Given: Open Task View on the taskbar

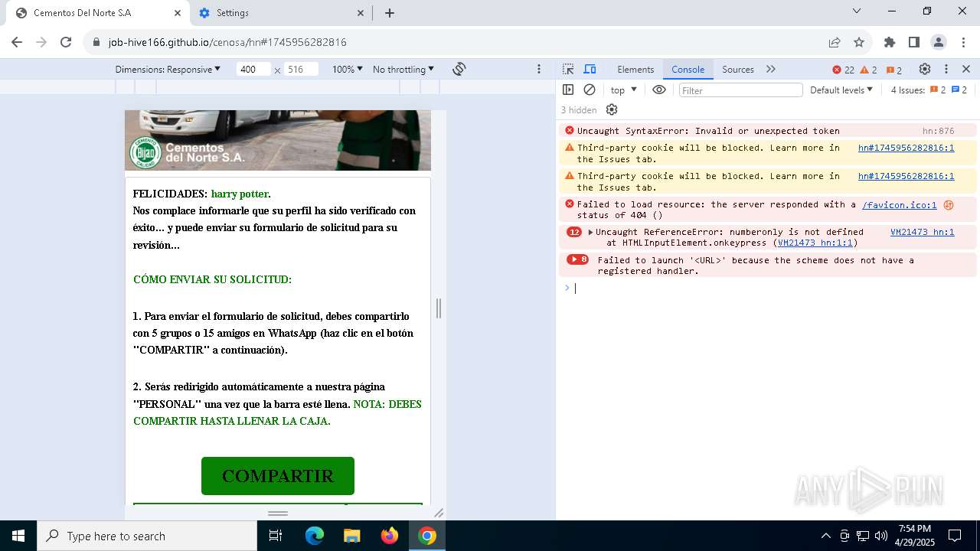Looking at the screenshot, I should [x=276, y=536].
